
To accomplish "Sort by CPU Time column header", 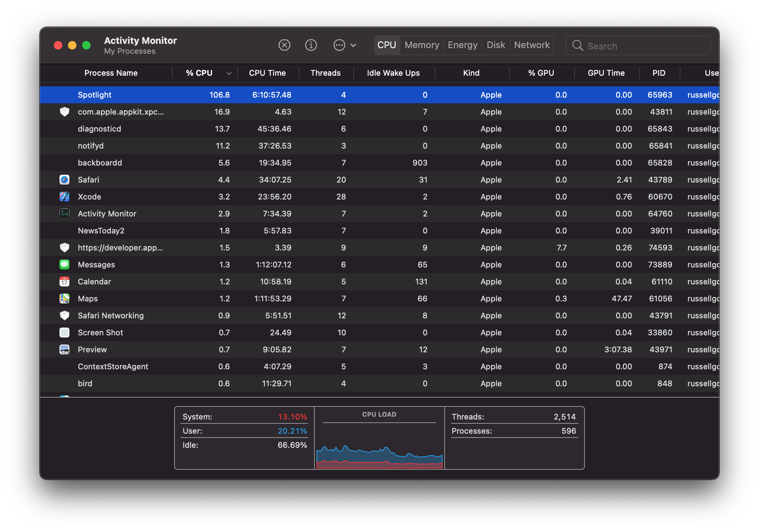I will pos(267,73).
